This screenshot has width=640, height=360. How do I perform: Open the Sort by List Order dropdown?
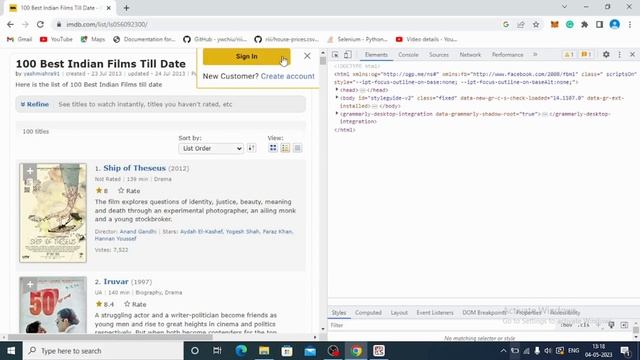211,149
